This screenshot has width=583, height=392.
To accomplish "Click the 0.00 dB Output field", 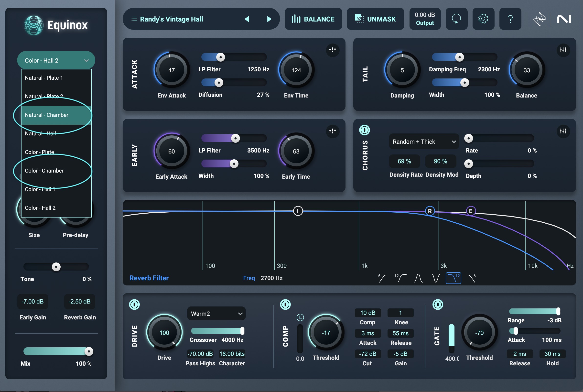I will coord(425,19).
